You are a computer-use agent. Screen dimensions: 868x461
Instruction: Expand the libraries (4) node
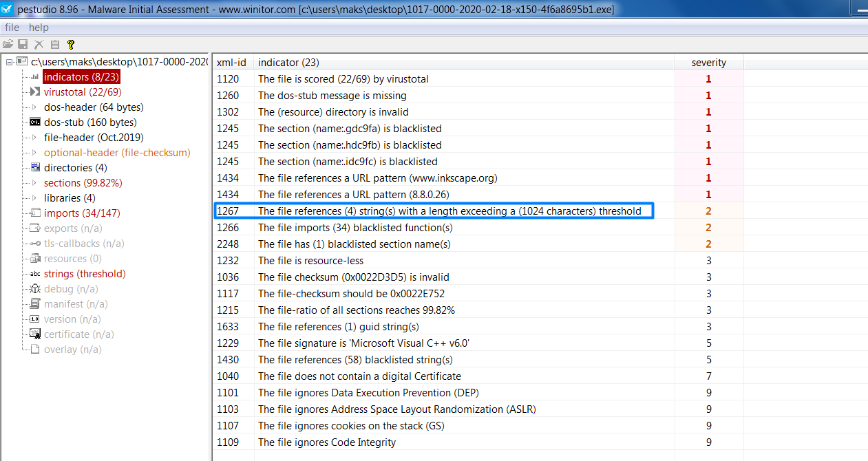point(34,198)
